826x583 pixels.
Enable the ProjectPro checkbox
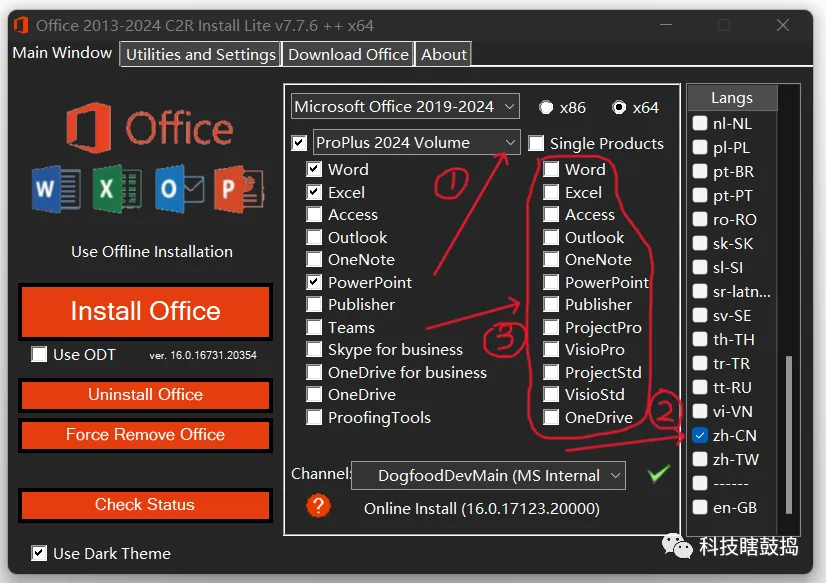click(551, 327)
